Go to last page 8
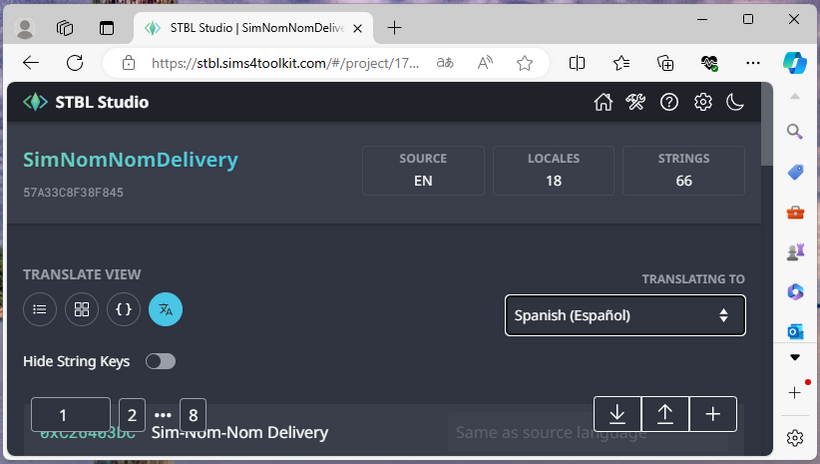The image size is (820, 464). click(193, 414)
